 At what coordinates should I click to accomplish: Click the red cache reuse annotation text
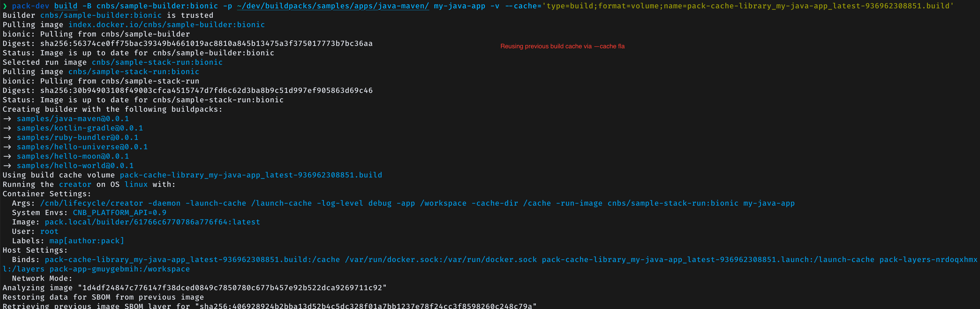tap(562, 46)
